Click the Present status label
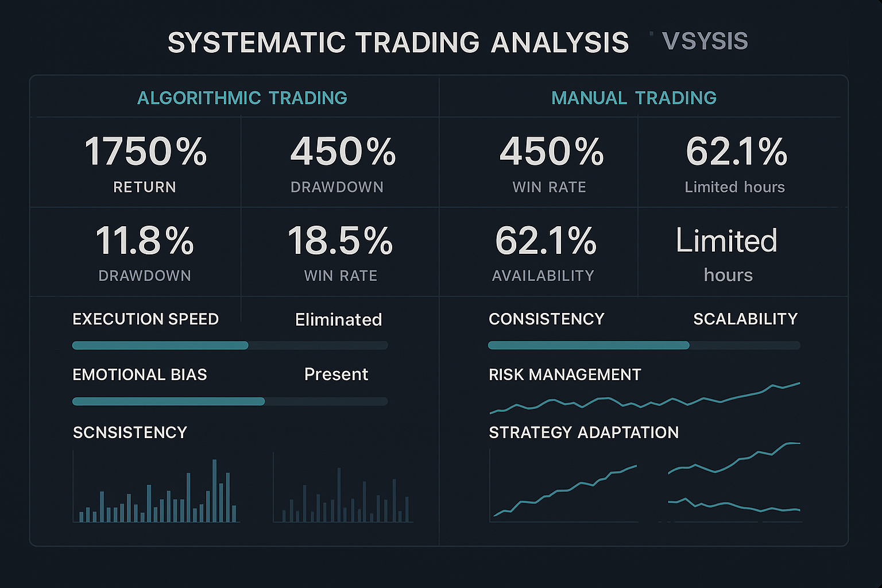This screenshot has height=588, width=882. coord(336,374)
